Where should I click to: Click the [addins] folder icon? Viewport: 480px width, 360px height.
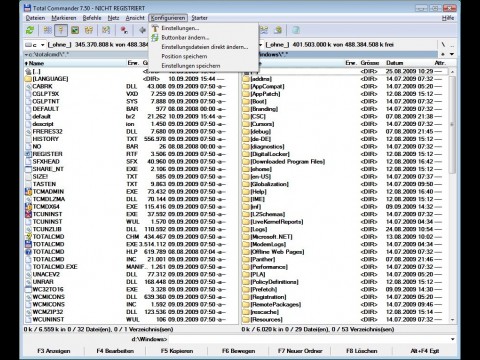pyautogui.click(x=246, y=79)
